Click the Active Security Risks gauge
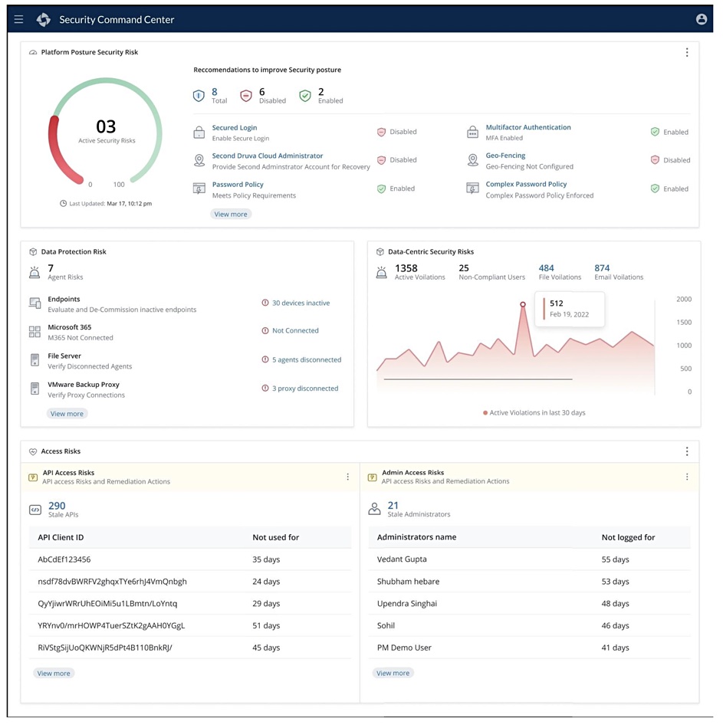 pos(106,133)
